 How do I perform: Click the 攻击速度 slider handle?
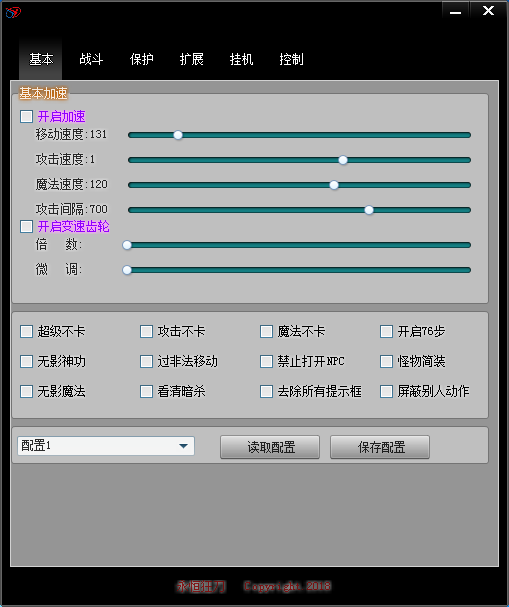343,160
